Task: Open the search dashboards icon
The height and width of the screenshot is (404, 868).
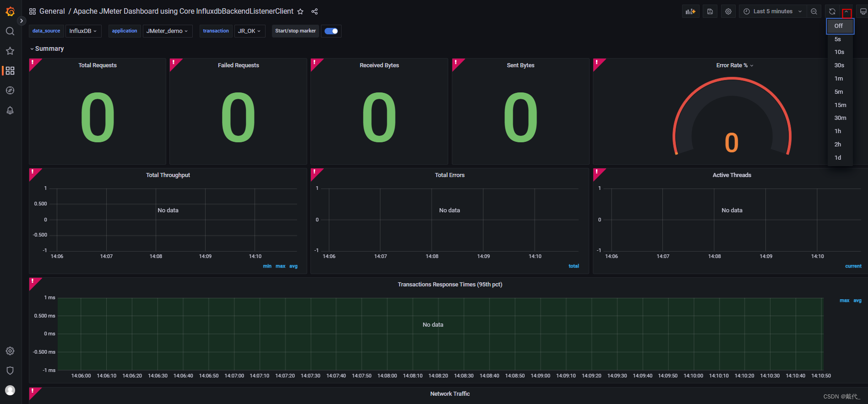Action: click(10, 31)
